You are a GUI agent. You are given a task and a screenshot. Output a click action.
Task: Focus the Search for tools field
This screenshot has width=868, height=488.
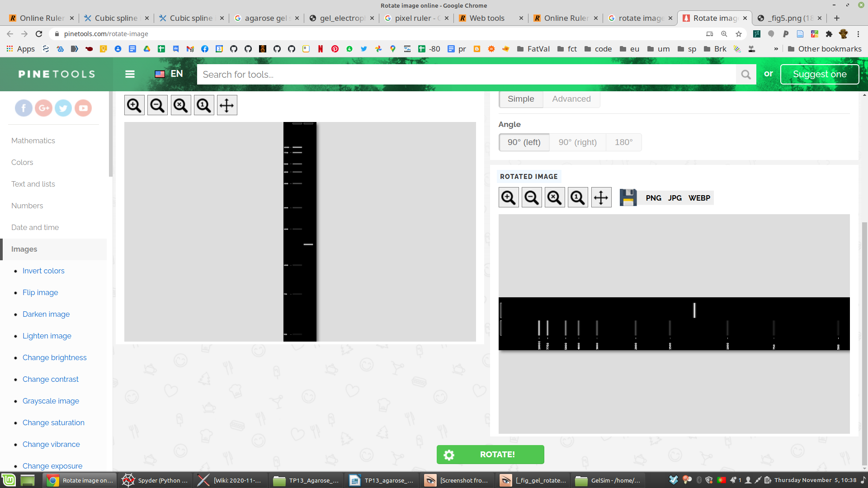(x=466, y=74)
